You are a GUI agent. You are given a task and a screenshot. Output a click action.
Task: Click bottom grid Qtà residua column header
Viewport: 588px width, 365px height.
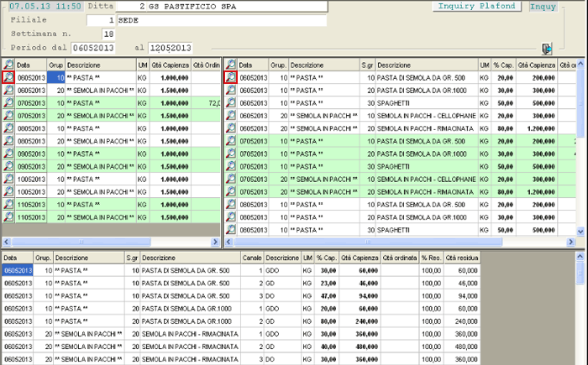(462, 258)
